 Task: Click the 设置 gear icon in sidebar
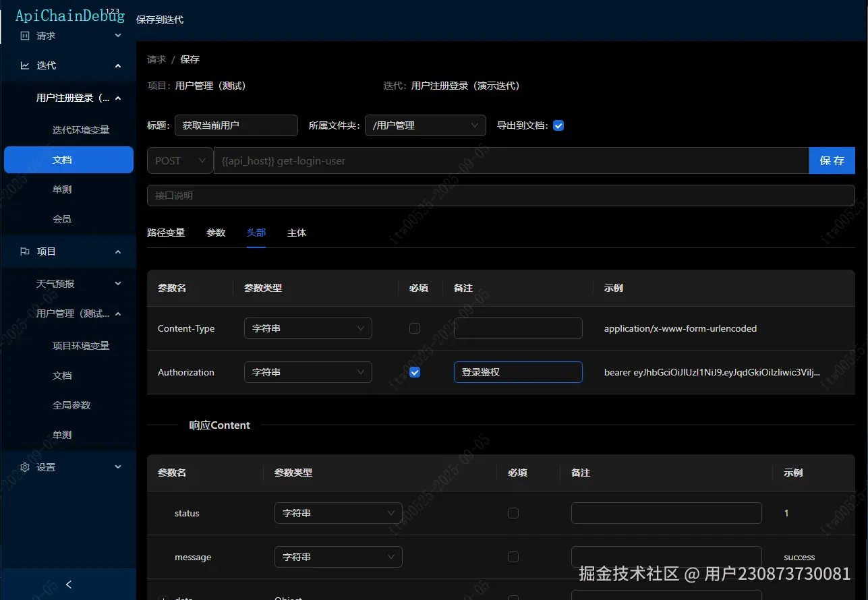(25, 467)
